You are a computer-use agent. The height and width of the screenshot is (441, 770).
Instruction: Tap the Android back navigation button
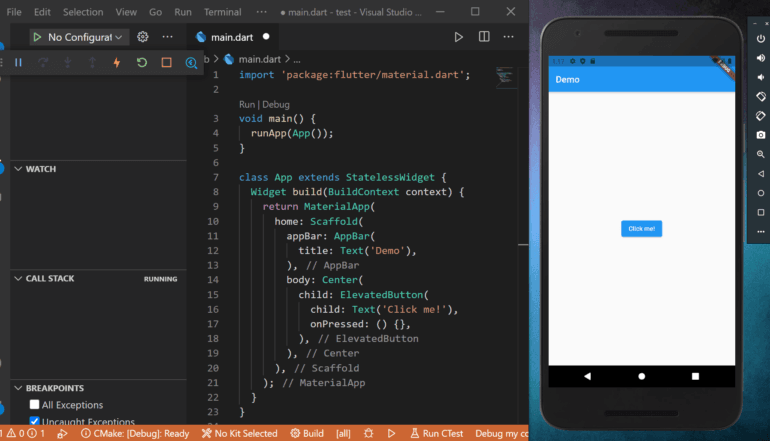click(x=587, y=376)
